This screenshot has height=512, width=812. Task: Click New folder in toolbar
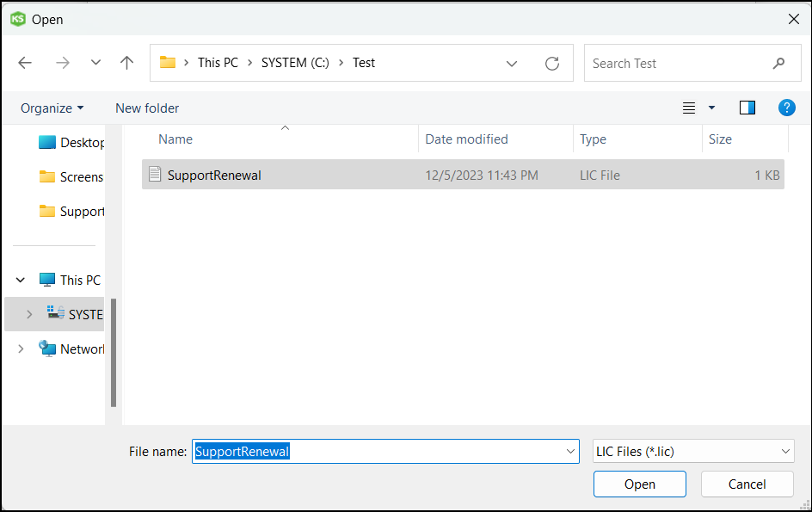click(x=147, y=108)
